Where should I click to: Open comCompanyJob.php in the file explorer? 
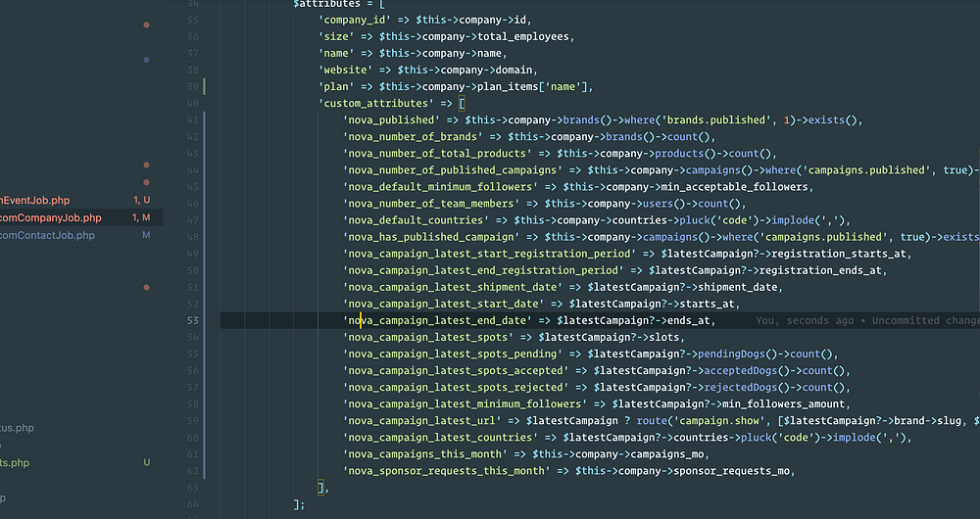[51, 218]
